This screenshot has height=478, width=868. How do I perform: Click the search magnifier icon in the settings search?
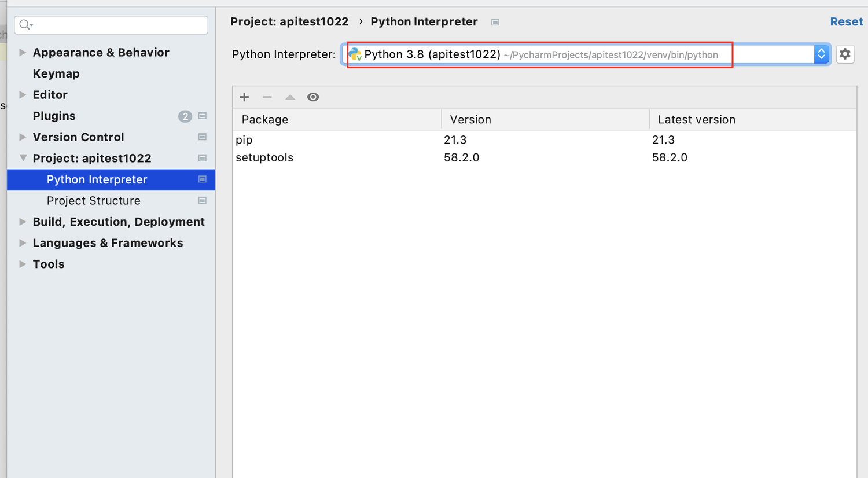click(25, 24)
